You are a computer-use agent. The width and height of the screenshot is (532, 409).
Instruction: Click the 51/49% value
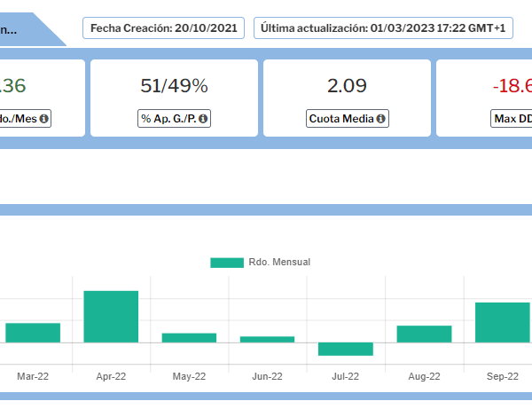tap(174, 85)
